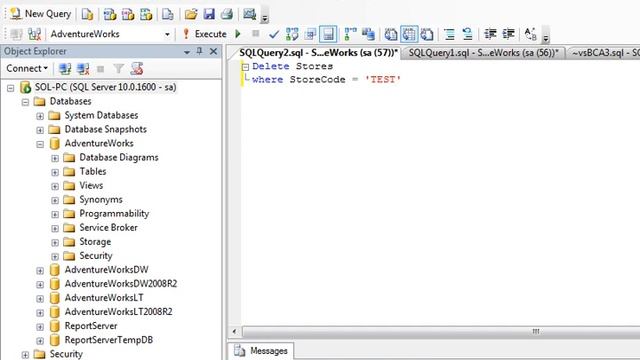The height and width of the screenshot is (360, 640).
Task: Toggle IntelliSense Enabled button
Action: 328,34
